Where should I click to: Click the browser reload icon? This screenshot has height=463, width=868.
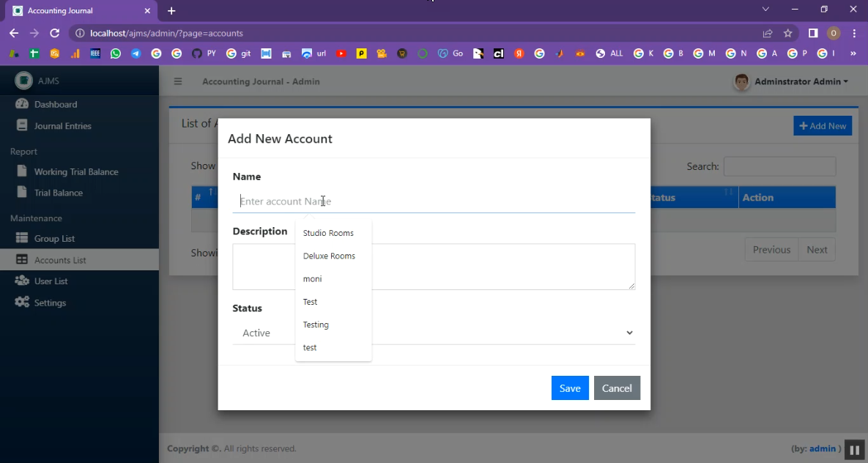54,33
